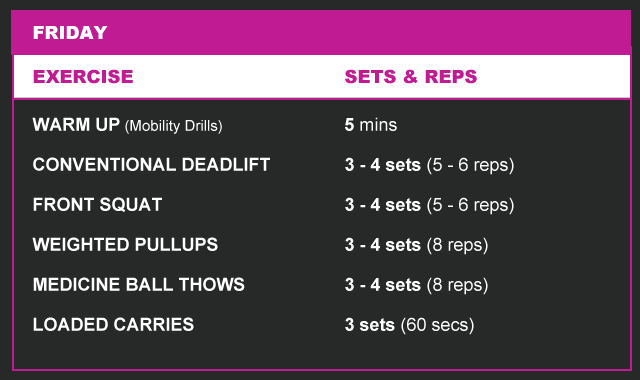Click the deadlift 5 - 6 reps text

[x=470, y=165]
